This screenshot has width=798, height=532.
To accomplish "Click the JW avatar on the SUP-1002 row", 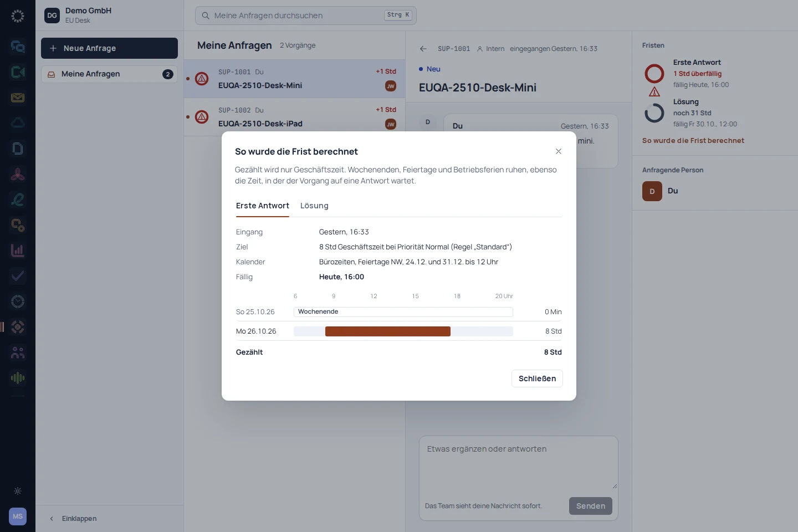I will coord(391,124).
